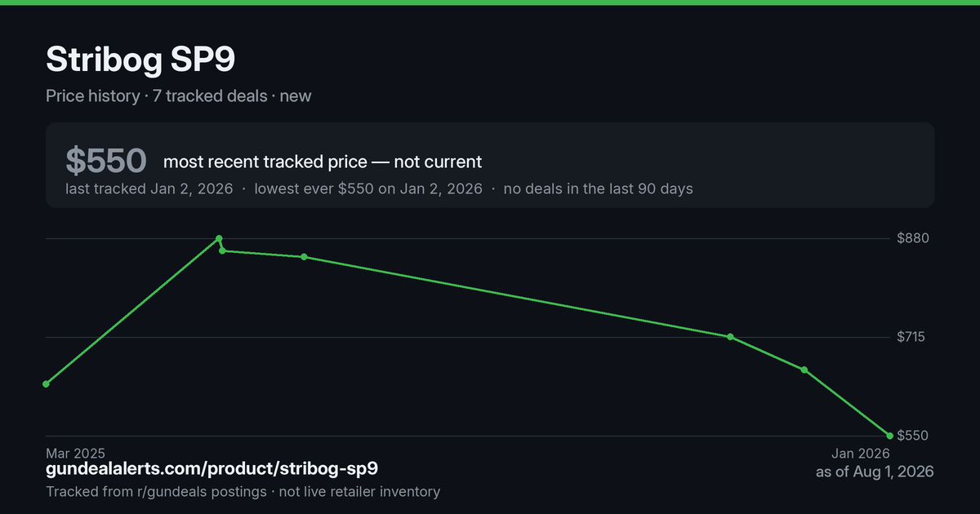The width and height of the screenshot is (980, 514).
Task: Click the $550 most recent price figure
Action: point(106,161)
